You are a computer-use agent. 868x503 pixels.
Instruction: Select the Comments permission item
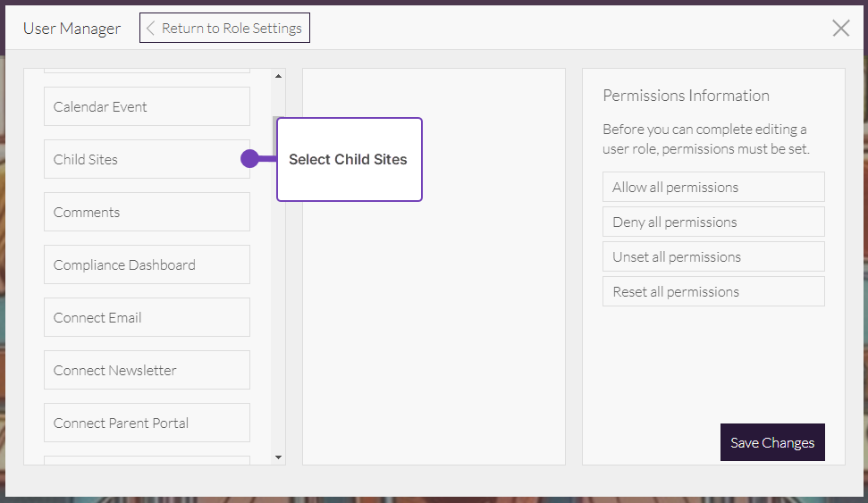(x=147, y=212)
